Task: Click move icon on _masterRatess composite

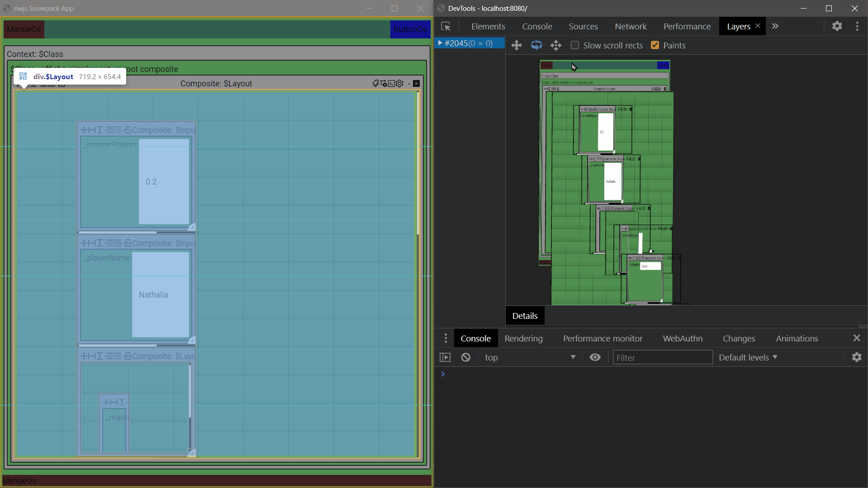Action: 84,130
